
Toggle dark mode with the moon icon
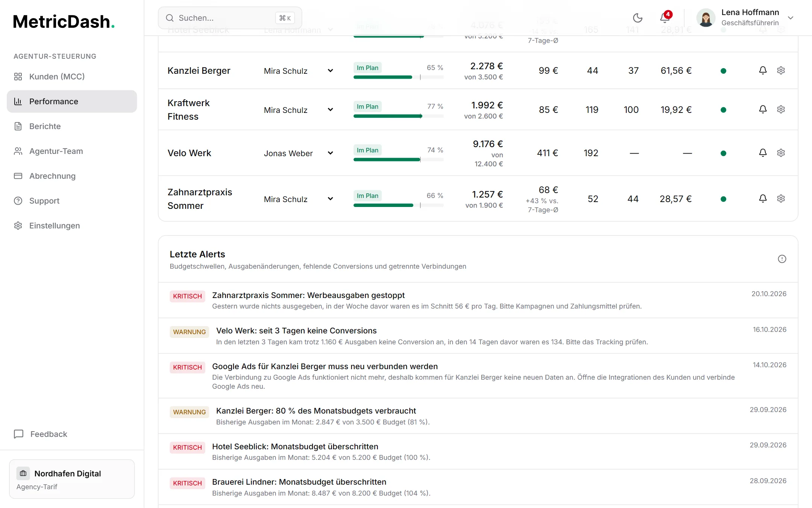(638, 18)
